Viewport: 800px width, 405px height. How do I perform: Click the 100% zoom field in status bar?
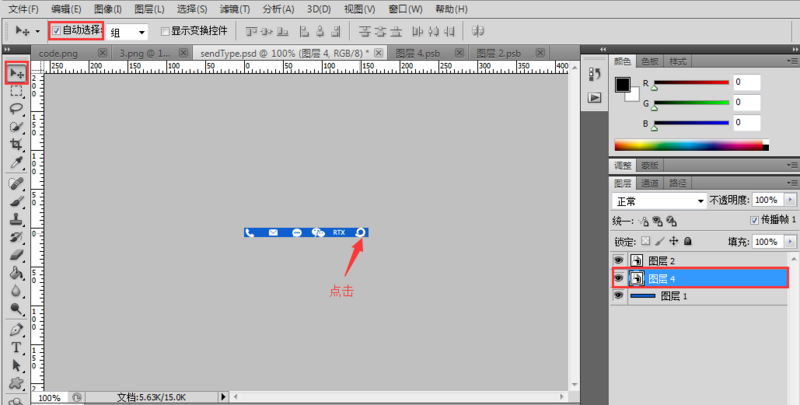(x=49, y=397)
